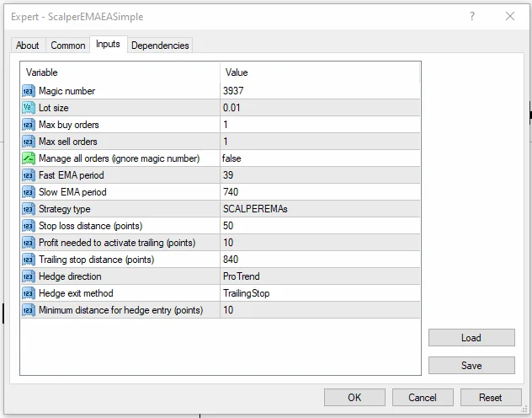
Task: Select the Minimum distance for hedge entry value
Action: 320,310
